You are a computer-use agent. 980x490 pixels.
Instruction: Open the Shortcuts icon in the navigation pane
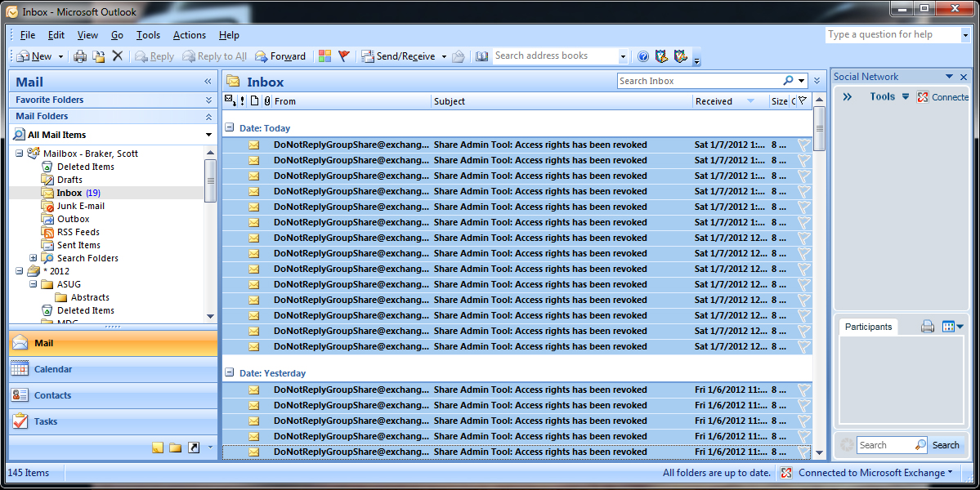coord(194,448)
